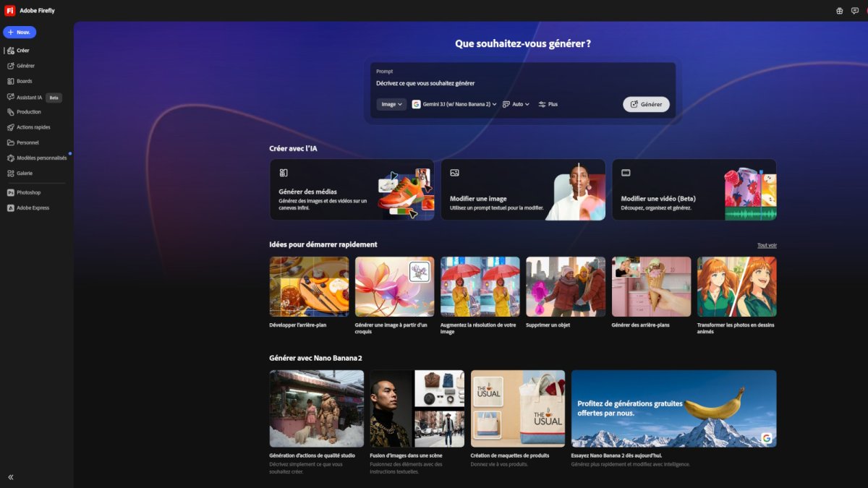868x488 pixels.
Task: Click the Modifier une image card icon
Action: [454, 173]
